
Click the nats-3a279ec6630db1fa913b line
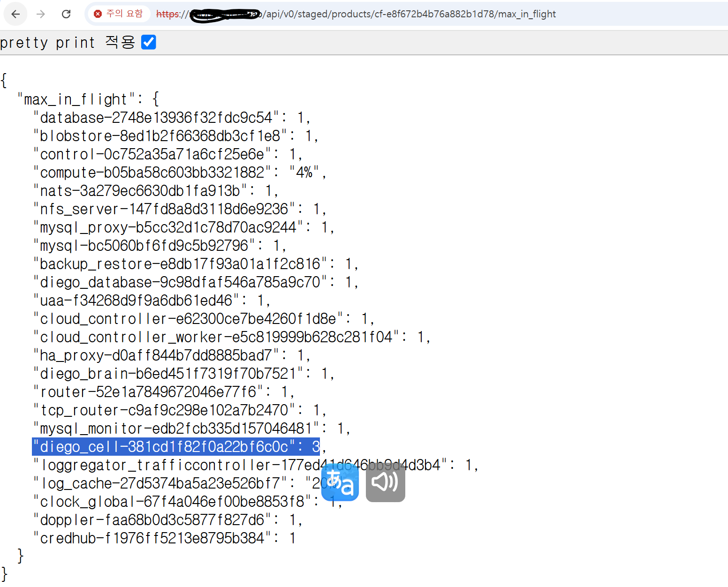click(x=156, y=191)
